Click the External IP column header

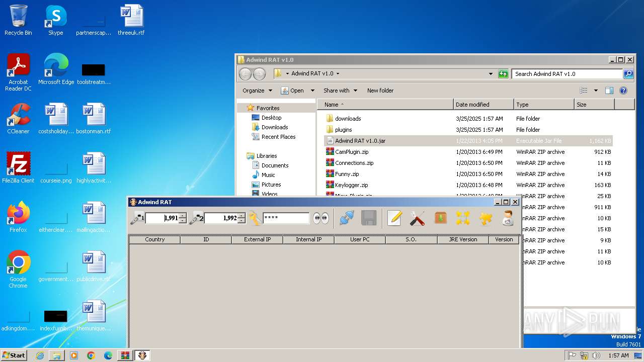(257, 239)
